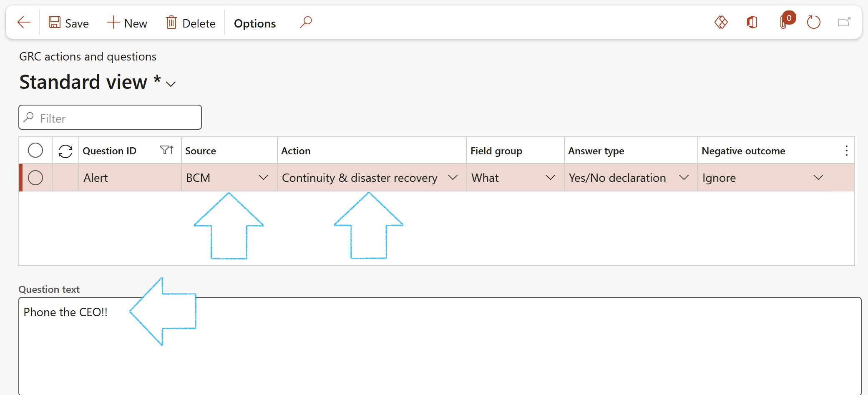Click the Delete button

(191, 23)
